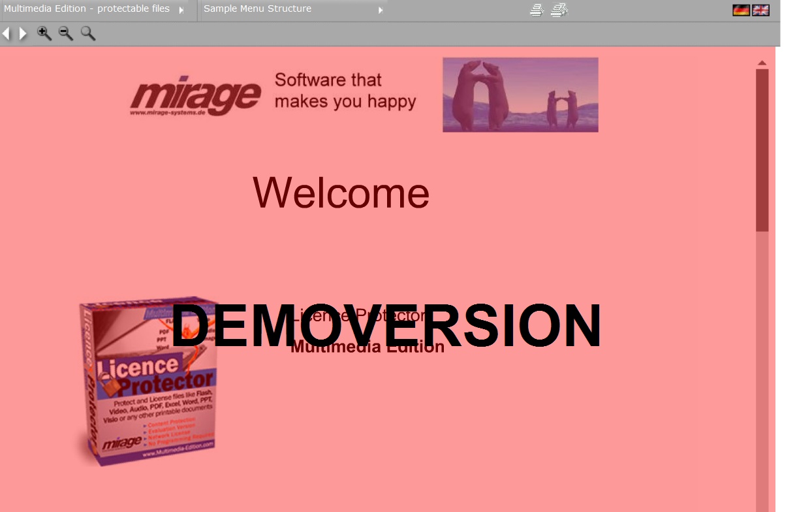Click the forward navigation arrow
Screen dimensions: 812x512
pos(23,33)
